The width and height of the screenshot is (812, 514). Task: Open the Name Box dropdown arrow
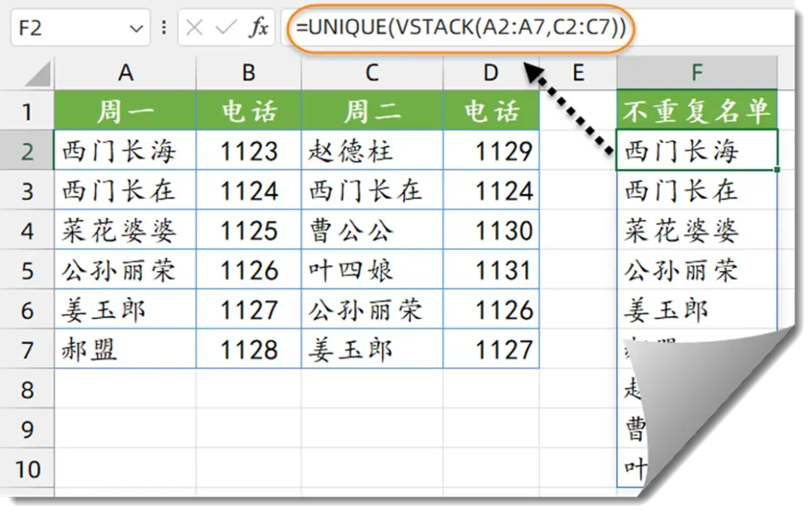tap(136, 28)
